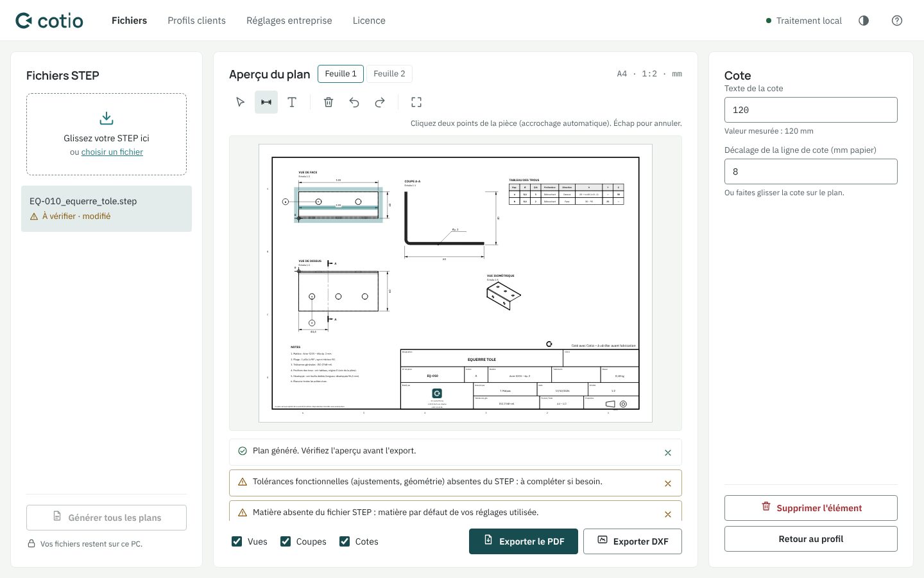Activate the dimension measurement tool
Screen dimensions: 924x578
266,102
